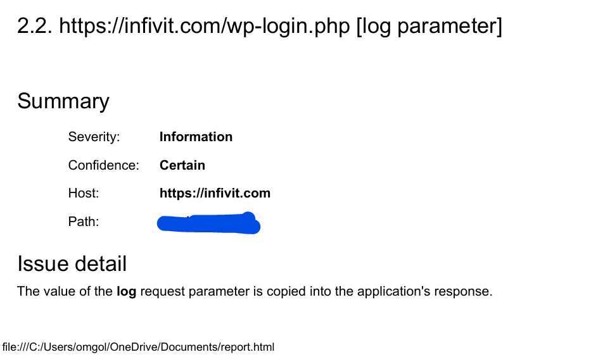The width and height of the screenshot is (610, 364).
Task: Click the Path: label
Action: coord(84,222)
